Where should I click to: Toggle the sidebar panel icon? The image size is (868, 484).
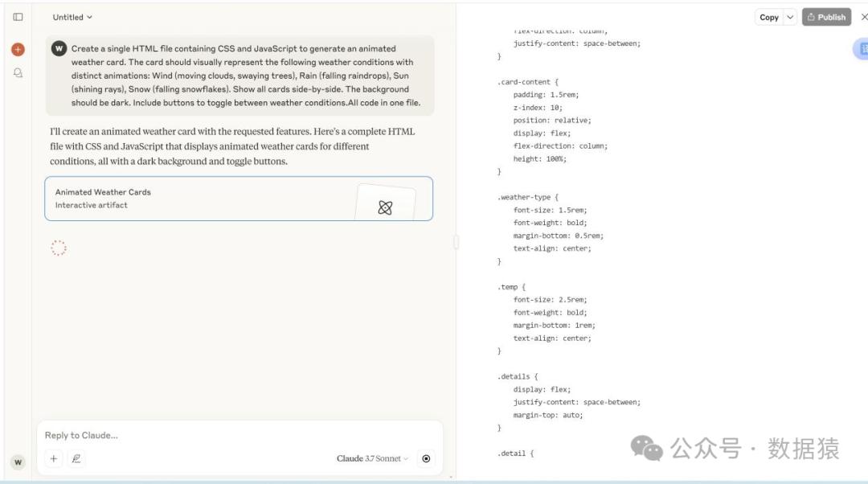point(18,17)
